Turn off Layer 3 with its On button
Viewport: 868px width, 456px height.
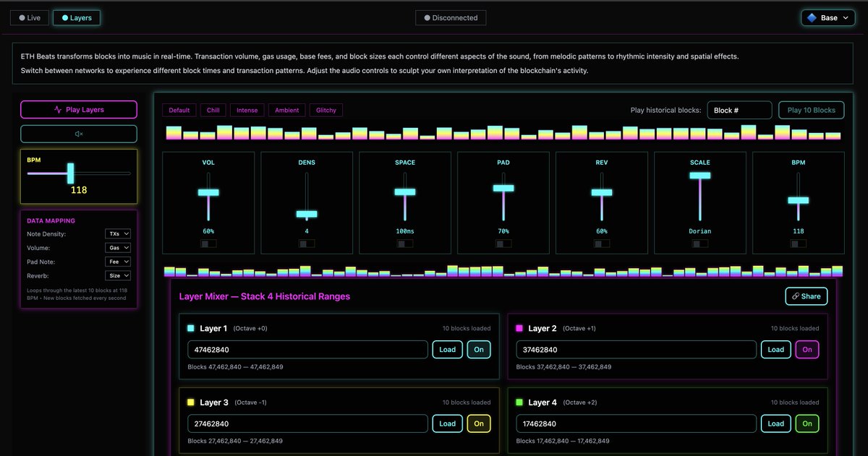(479, 423)
